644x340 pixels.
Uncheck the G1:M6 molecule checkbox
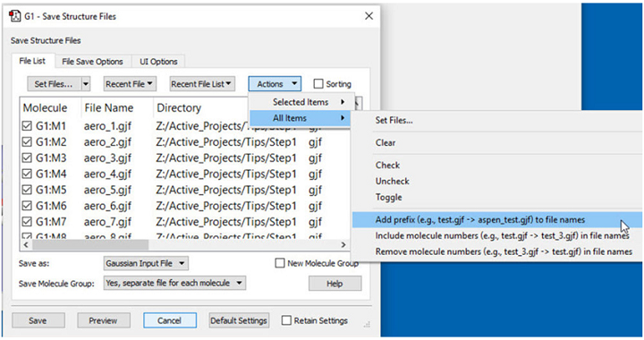[x=27, y=206]
